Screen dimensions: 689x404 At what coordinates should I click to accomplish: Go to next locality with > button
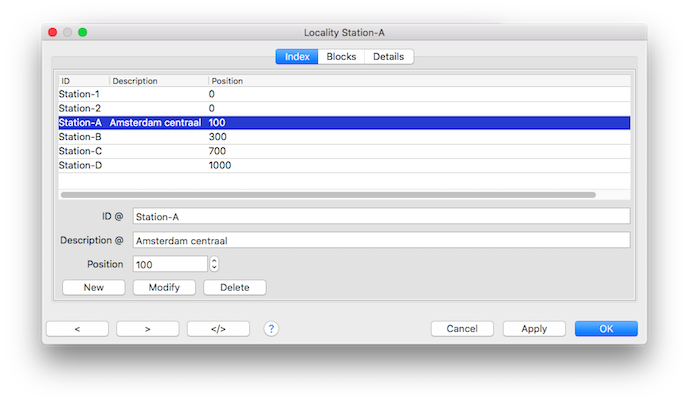tap(147, 329)
